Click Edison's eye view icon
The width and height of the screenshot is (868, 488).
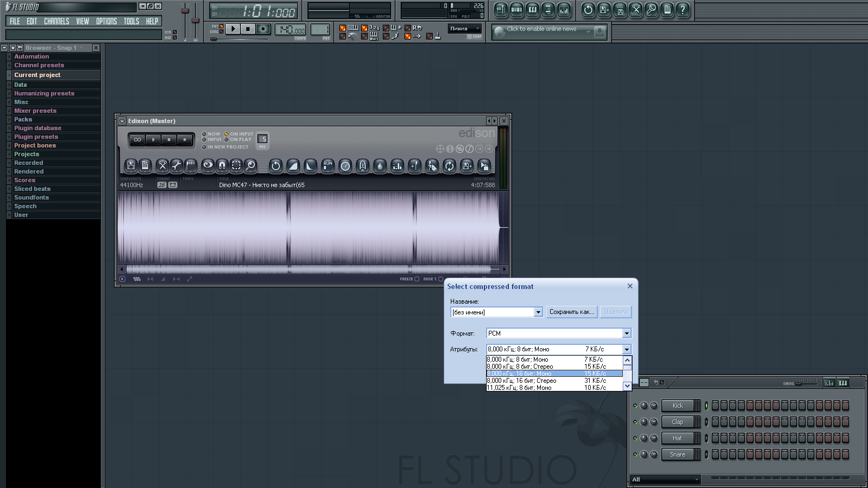(x=208, y=166)
